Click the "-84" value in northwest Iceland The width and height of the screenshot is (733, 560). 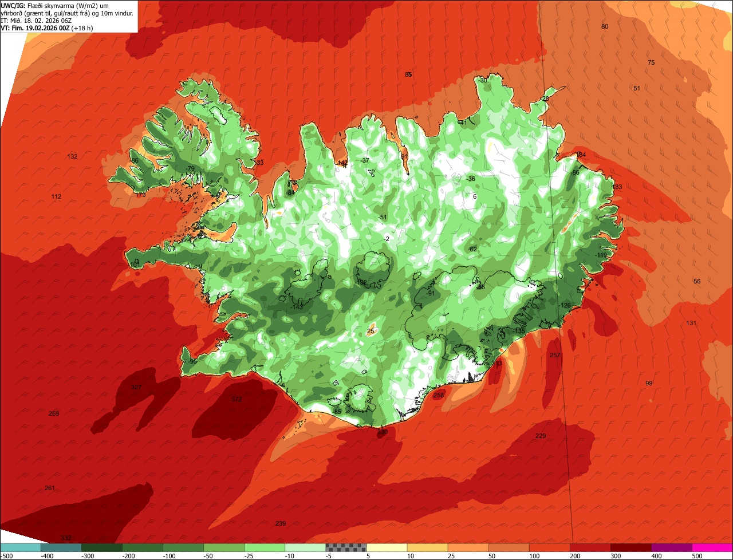point(290,192)
